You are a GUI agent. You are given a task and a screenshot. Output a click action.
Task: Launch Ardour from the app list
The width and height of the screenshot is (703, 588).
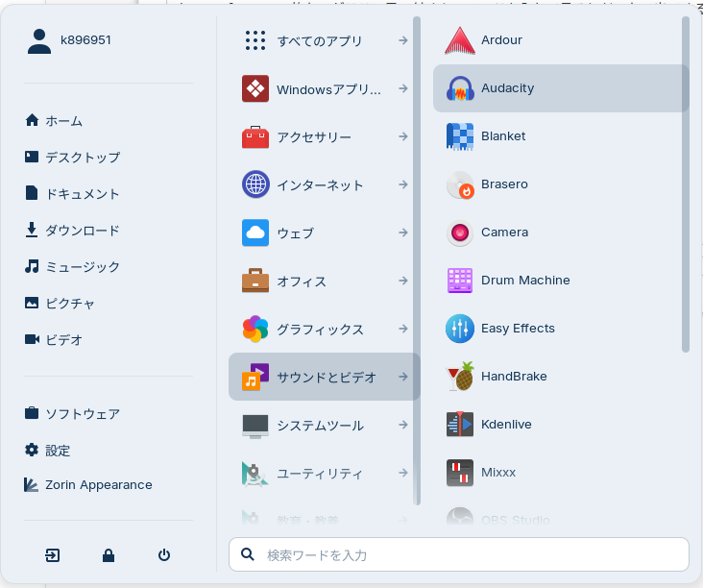[x=501, y=40]
